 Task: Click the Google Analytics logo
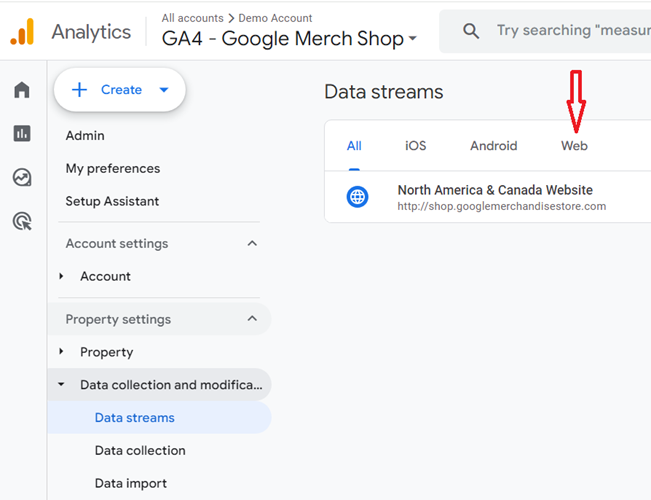coord(22,32)
